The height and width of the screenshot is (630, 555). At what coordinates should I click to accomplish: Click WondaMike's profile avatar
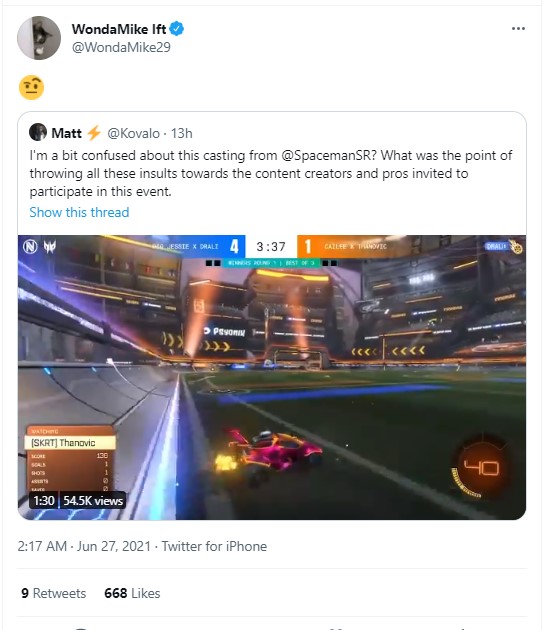tap(39, 38)
